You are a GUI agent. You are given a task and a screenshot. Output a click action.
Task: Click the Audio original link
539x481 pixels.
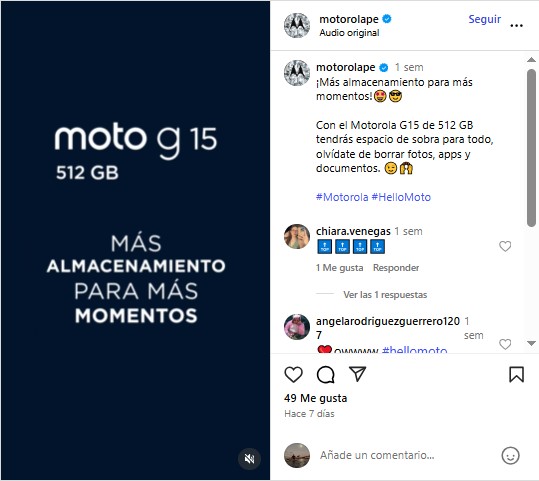(349, 33)
